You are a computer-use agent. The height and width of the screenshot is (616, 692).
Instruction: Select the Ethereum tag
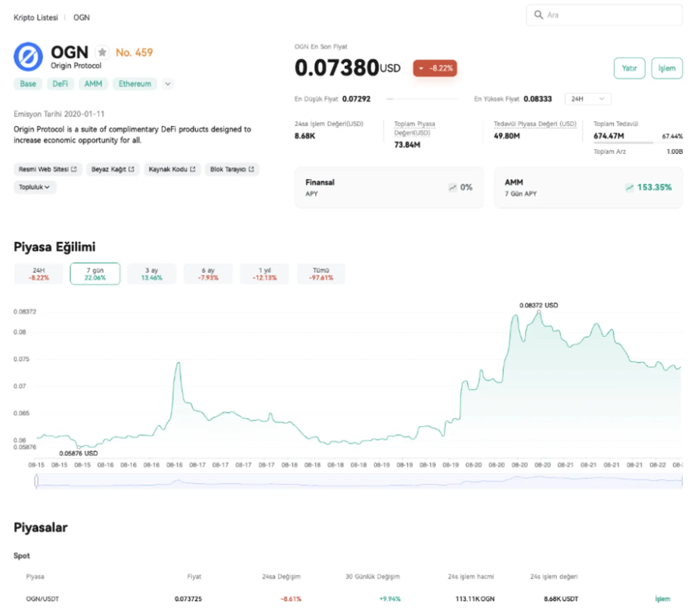click(135, 83)
